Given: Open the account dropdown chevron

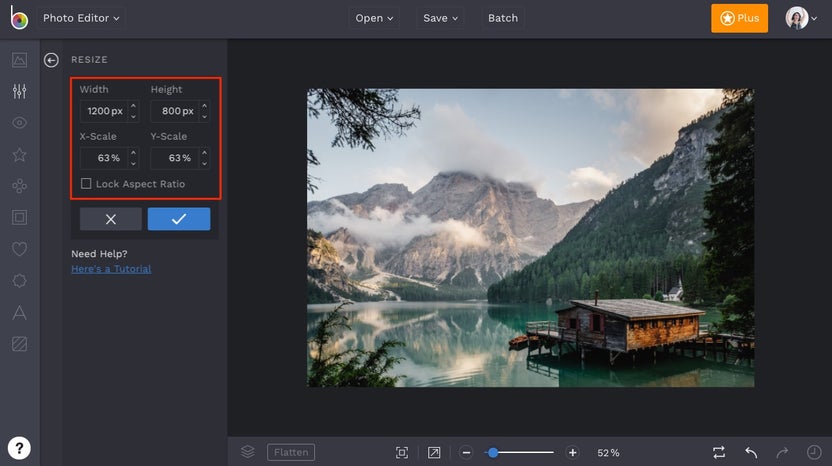Looking at the screenshot, I should pos(814,19).
